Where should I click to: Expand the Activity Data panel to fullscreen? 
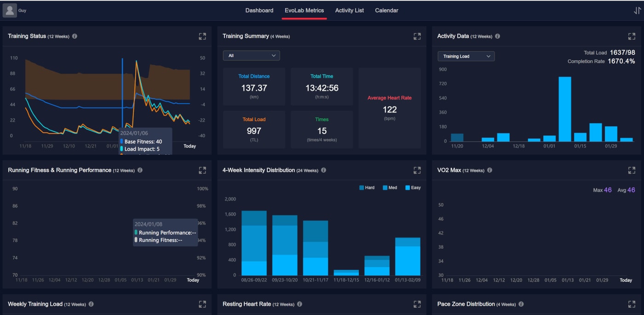(632, 36)
